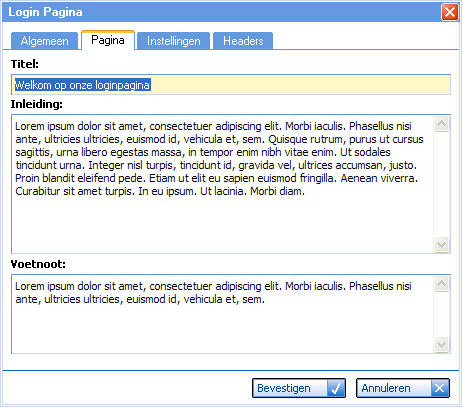Confirm with the Bevestigen button
Viewport: 462px width, 407px height.
pos(299,388)
